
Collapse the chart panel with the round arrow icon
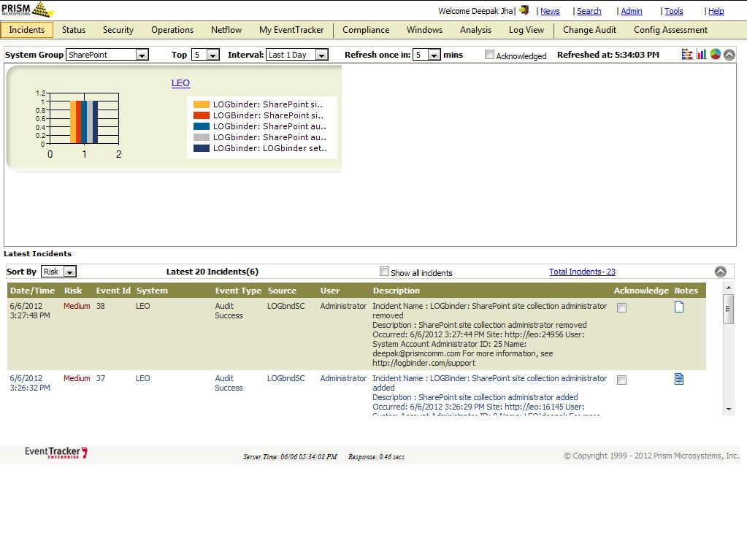pyautogui.click(x=729, y=54)
